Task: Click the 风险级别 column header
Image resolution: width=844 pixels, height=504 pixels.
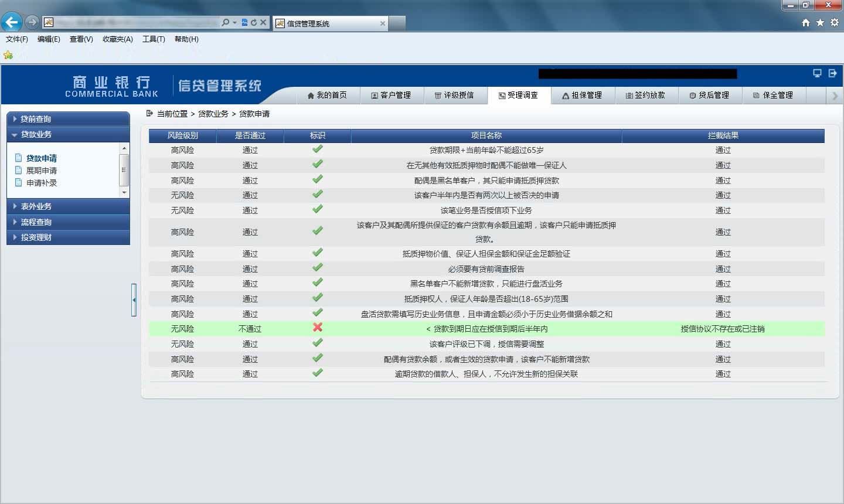Action: (183, 135)
